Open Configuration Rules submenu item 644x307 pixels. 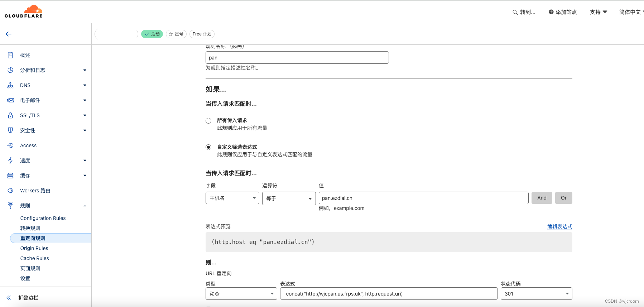point(43,218)
